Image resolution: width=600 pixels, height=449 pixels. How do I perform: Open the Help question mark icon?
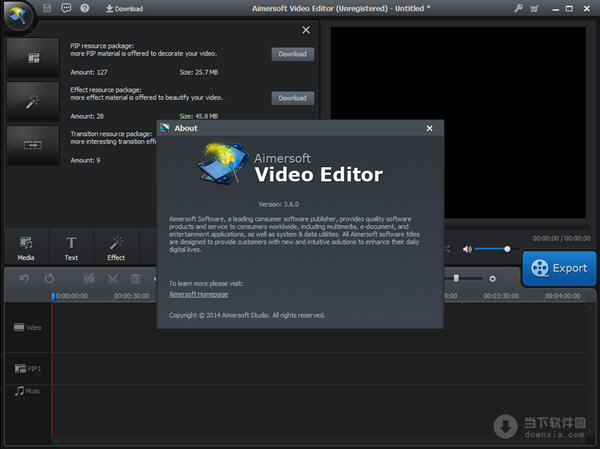(85, 8)
